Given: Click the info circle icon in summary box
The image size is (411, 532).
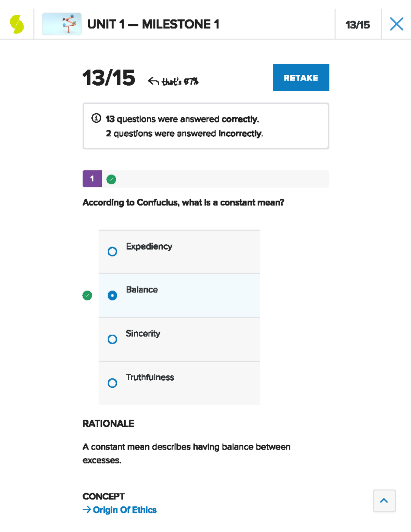Looking at the screenshot, I should click(x=96, y=119).
